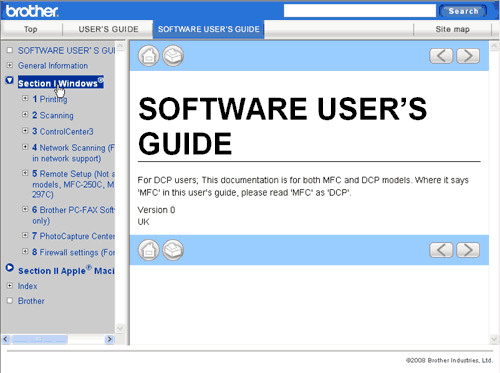Expand the 3 ControlCenter3 chapter

tap(25, 131)
